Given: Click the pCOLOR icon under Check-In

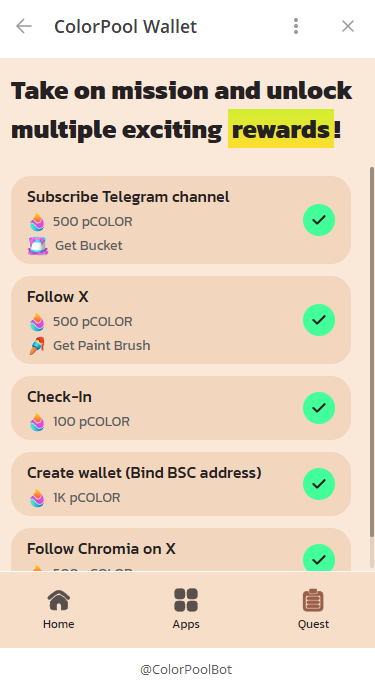Looking at the screenshot, I should tap(37, 422).
